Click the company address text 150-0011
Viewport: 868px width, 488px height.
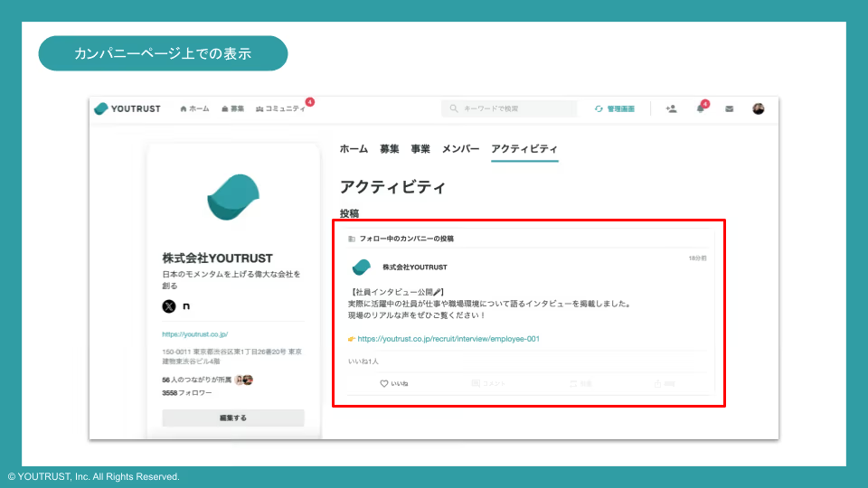232,356
